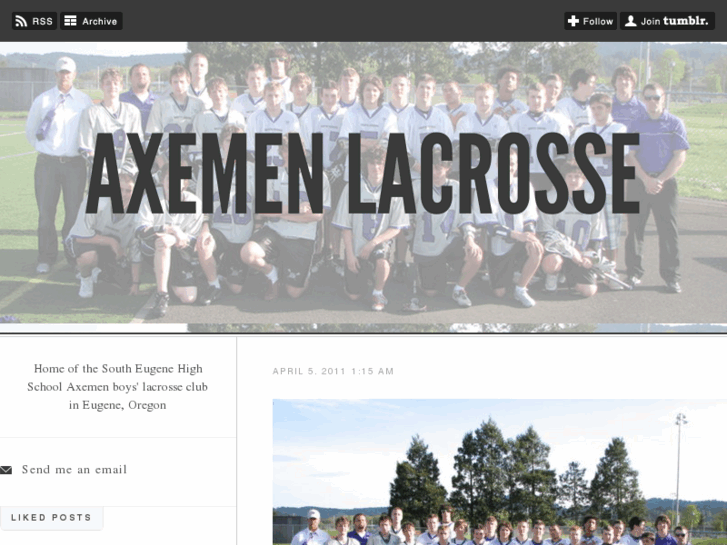Open the team photo in the post
This screenshot has height=545, width=727.
(500, 472)
